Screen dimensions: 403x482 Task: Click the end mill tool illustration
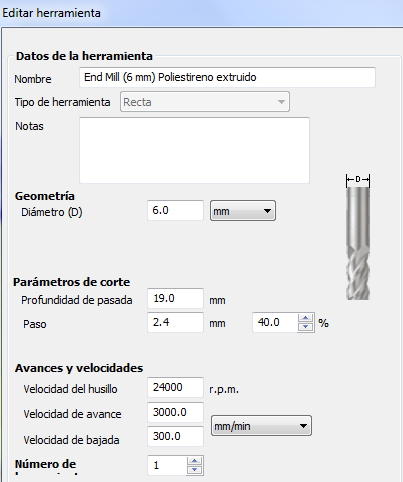[x=358, y=243]
